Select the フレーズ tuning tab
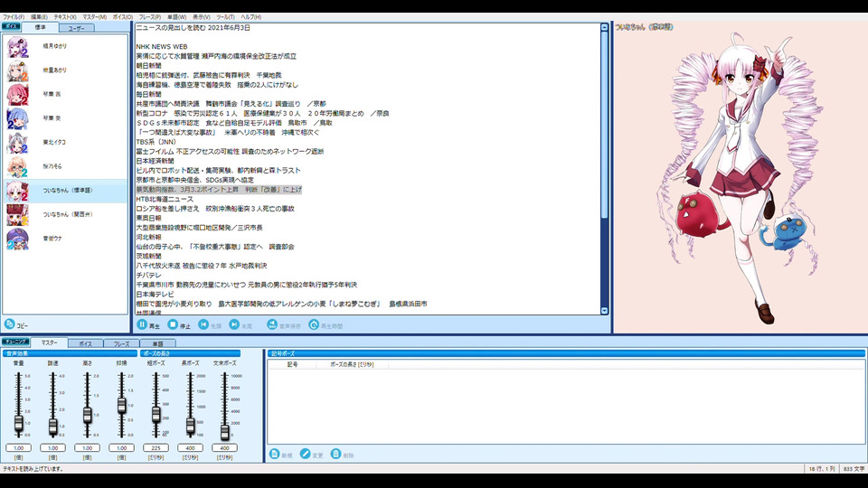The width and height of the screenshot is (868, 488). 121,343
